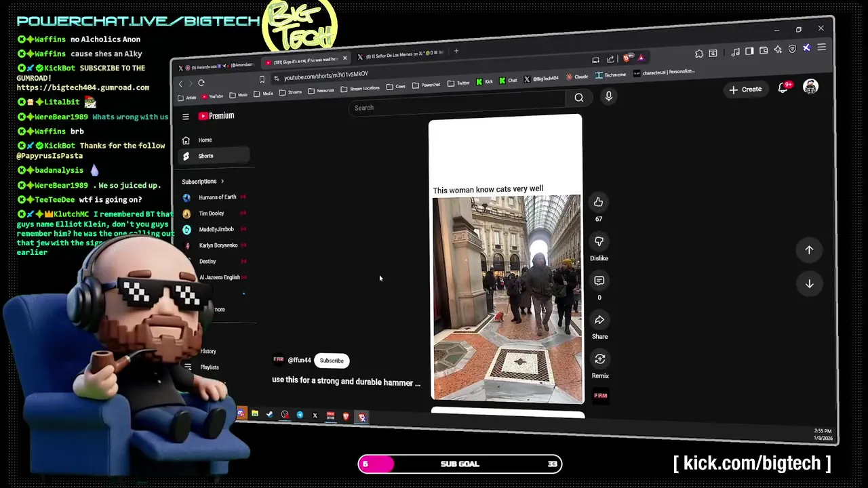
Task: Switch to first X tab
Action: pos(217,66)
